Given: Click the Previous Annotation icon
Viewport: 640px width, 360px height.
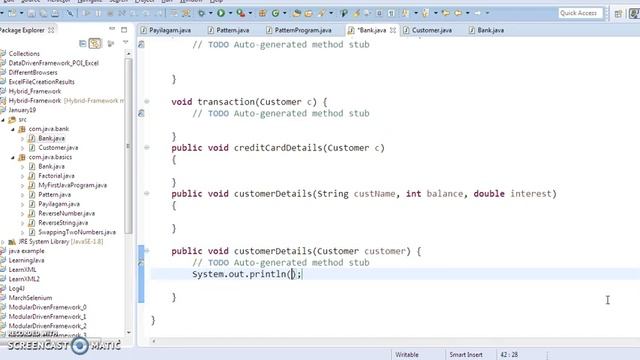Looking at the screenshot, I should pos(425,13).
